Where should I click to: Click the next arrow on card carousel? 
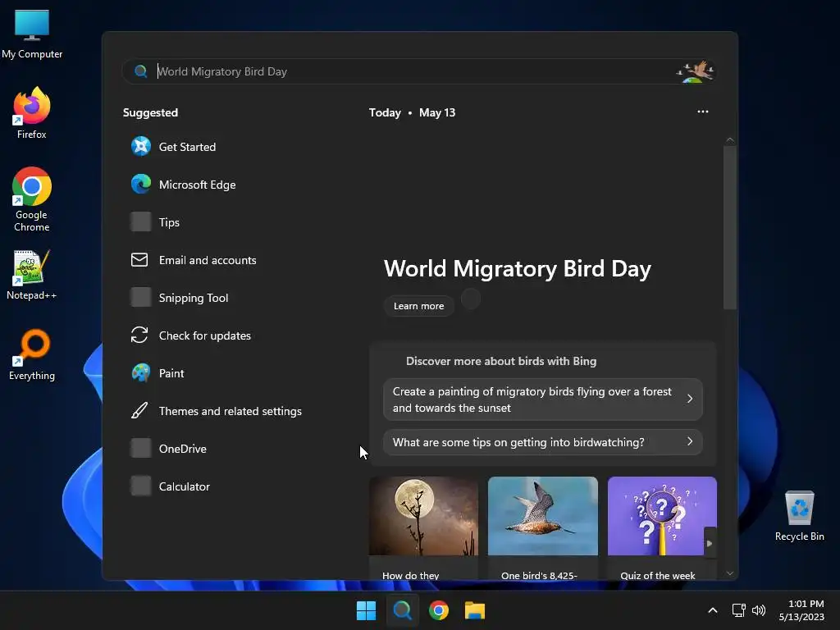(710, 543)
